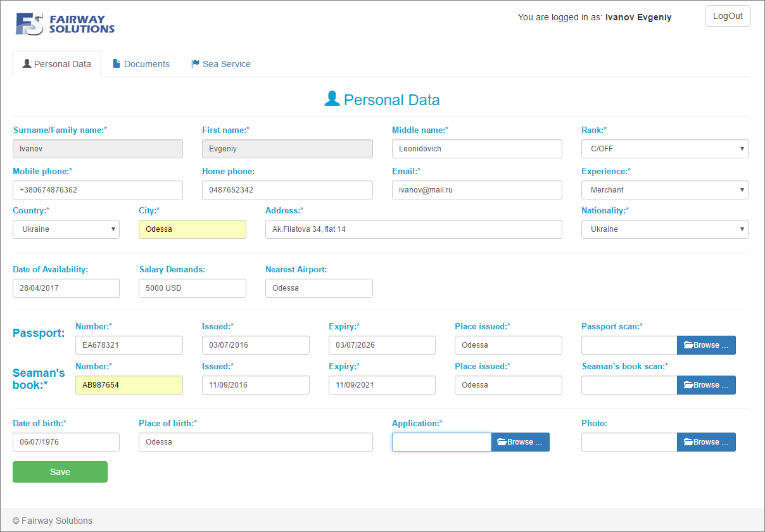This screenshot has height=532, width=765.
Task: Open the Rank dropdown
Action: [x=665, y=149]
